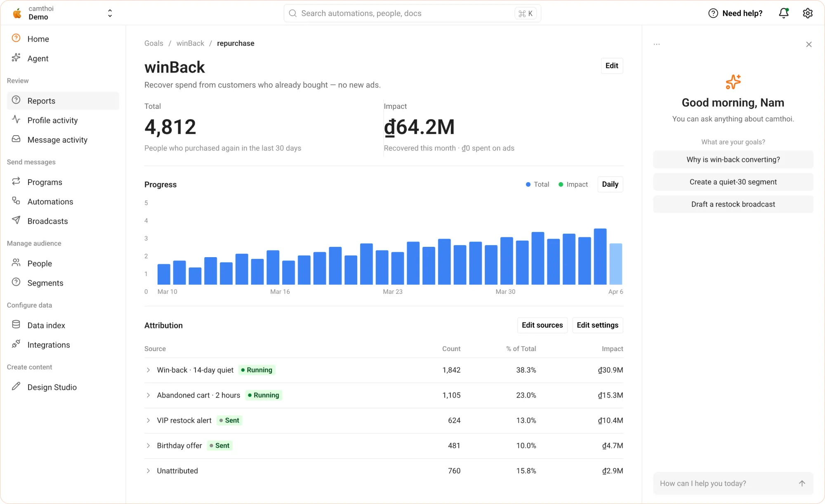The width and height of the screenshot is (825, 504).
Task: Click the People users icon
Action: 16,263
